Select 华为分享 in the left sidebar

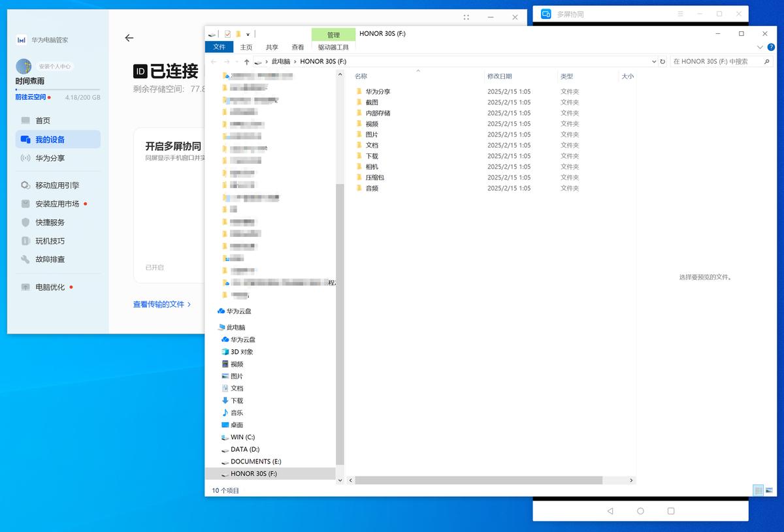tap(50, 158)
